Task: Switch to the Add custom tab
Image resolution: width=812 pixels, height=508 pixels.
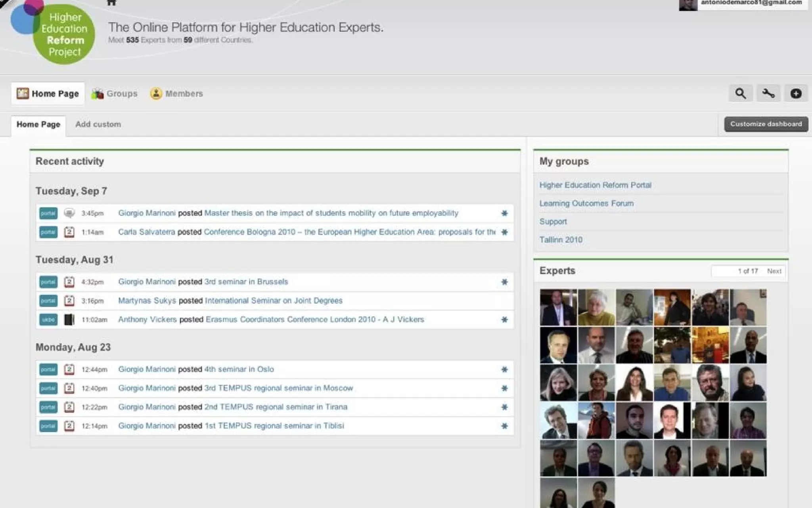Action: [x=98, y=124]
